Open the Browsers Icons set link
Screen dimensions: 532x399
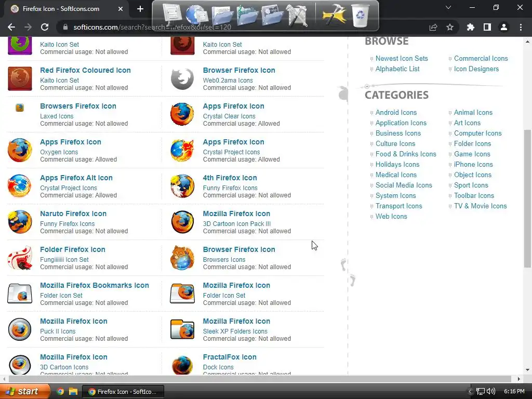pos(224,260)
